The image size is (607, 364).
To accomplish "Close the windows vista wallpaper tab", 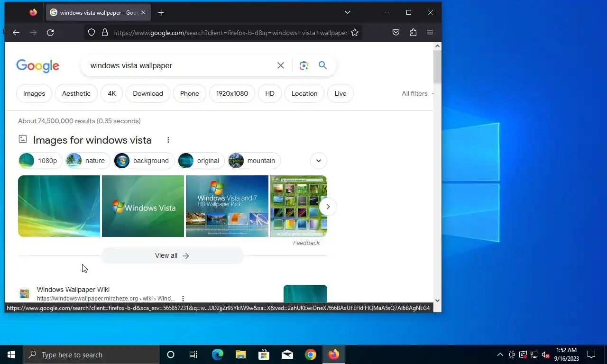I will click(x=143, y=13).
